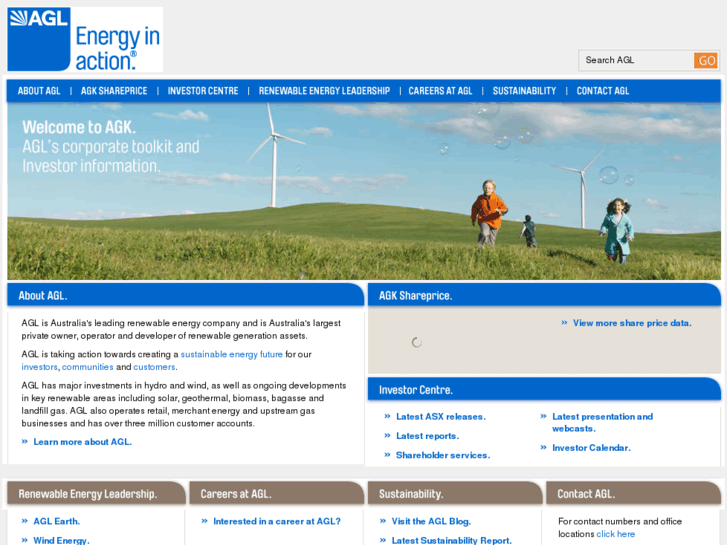Click the wind farm hero banner image

coord(364,191)
